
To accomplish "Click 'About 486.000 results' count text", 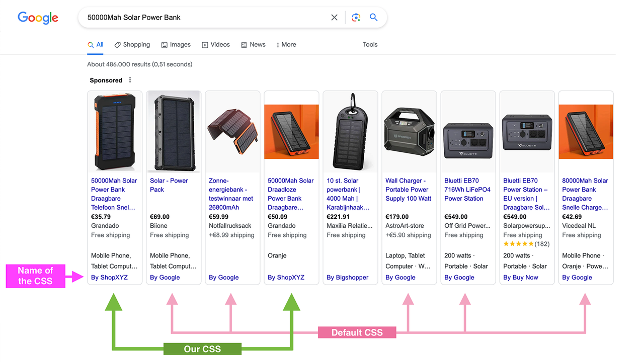I will click(x=139, y=64).
